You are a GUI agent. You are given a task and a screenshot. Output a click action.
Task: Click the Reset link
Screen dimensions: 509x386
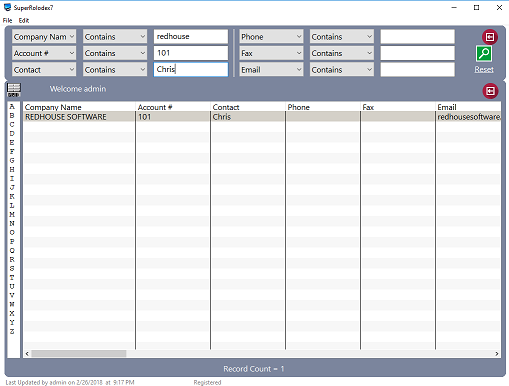pos(484,69)
